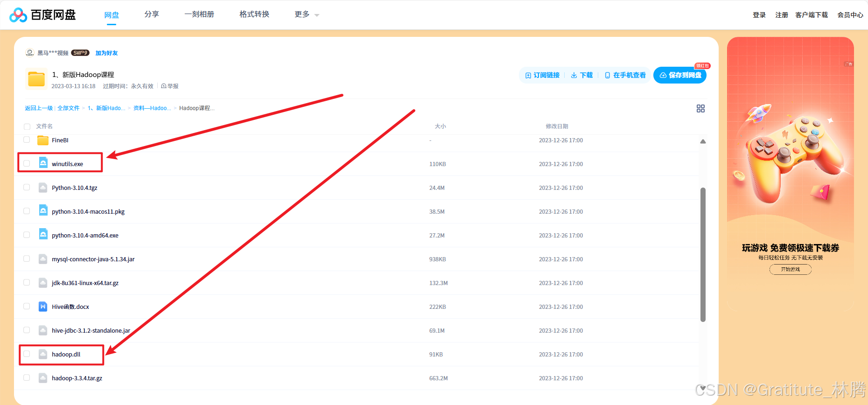Click the SVIP9 badge
This screenshot has width=868, height=405.
(80, 53)
